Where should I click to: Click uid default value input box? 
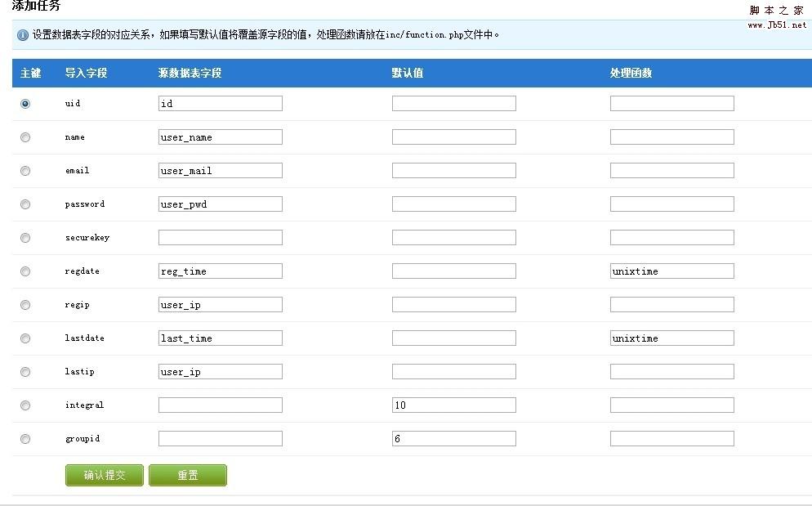(454, 103)
